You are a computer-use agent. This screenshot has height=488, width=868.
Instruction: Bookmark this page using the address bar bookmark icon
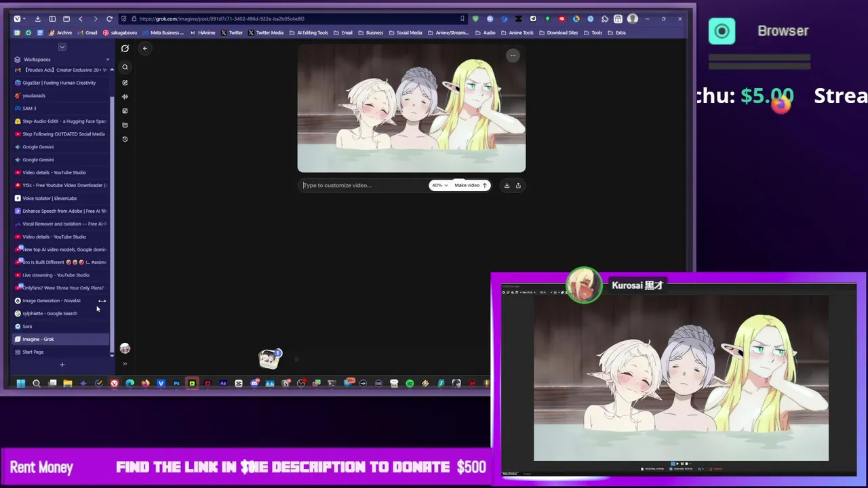(462, 19)
